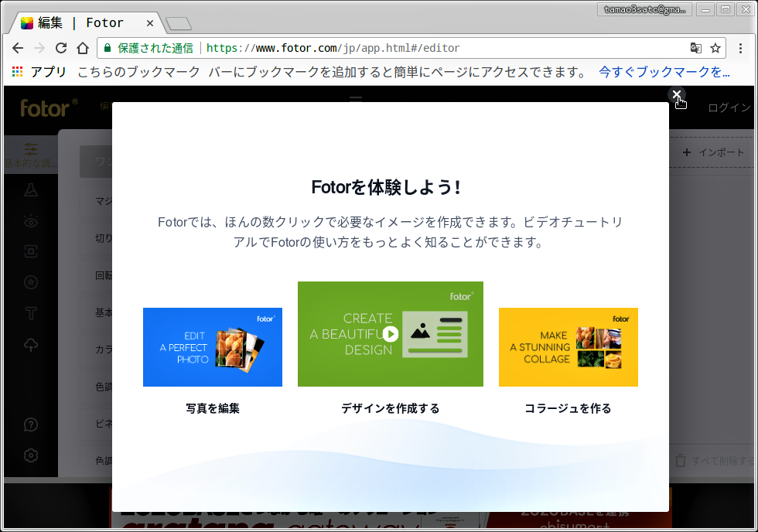Viewport: 758px width, 532px height.
Task: Open the stickers star icon in sidebar
Action: pyautogui.click(x=31, y=282)
